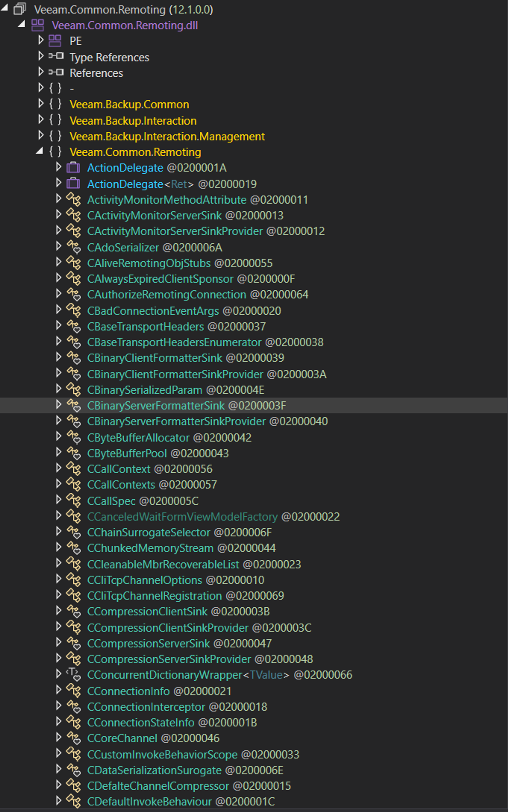Expand the CBinaryServerFormatterSink class arrow

click(x=58, y=405)
